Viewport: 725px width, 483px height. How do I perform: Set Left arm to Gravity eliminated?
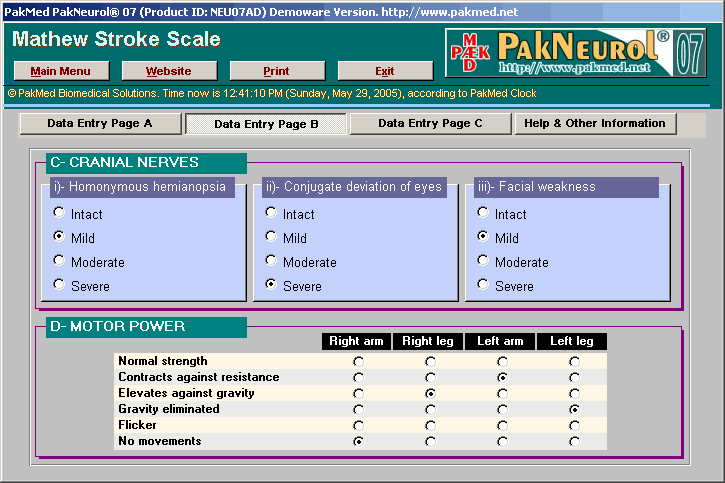pyautogui.click(x=503, y=410)
